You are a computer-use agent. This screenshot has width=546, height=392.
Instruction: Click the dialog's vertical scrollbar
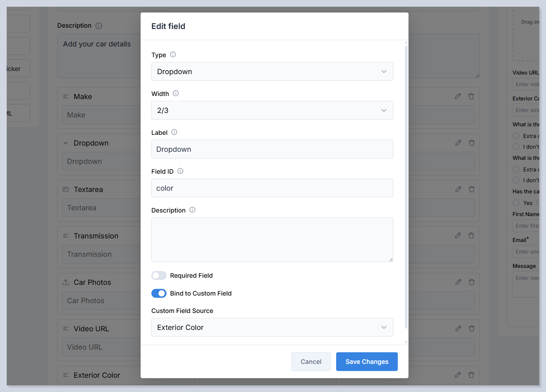(406, 179)
